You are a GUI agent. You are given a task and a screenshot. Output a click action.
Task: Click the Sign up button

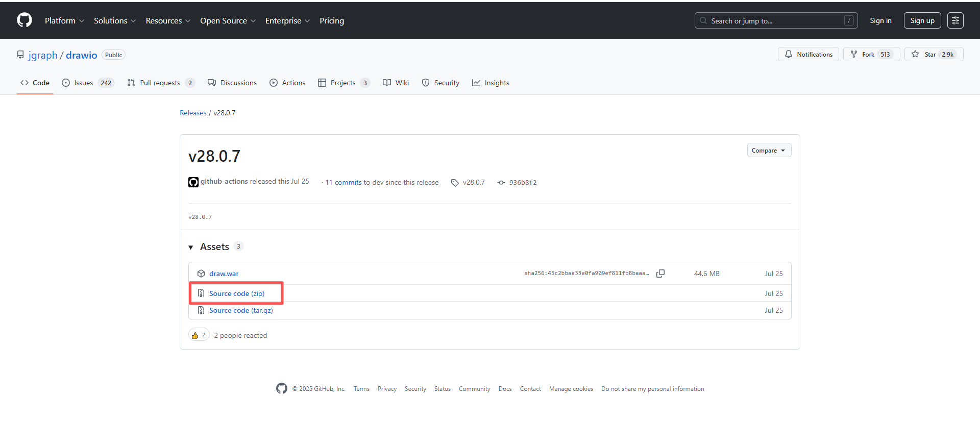pyautogui.click(x=922, y=21)
